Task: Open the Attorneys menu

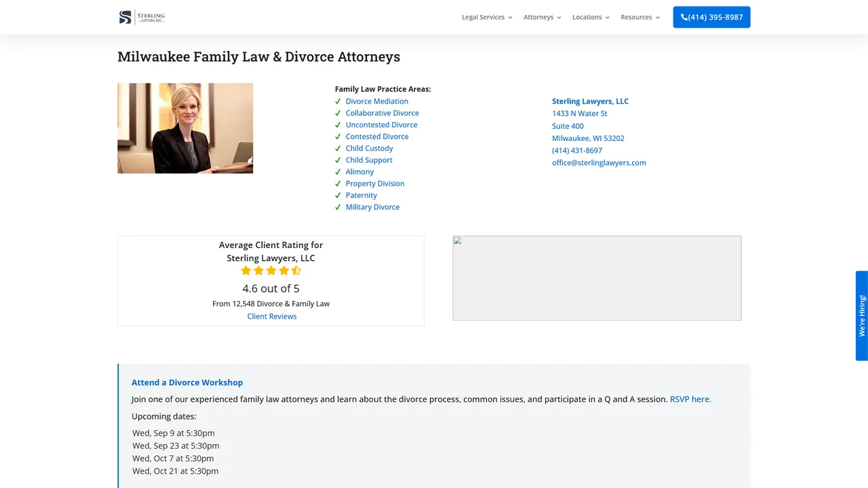Action: click(x=542, y=18)
